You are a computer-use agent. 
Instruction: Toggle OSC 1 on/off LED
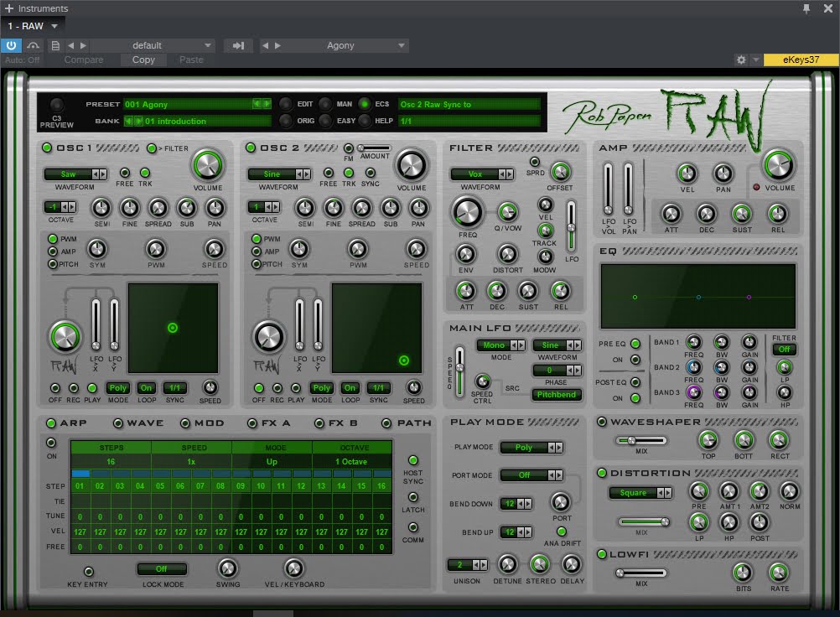[47, 148]
